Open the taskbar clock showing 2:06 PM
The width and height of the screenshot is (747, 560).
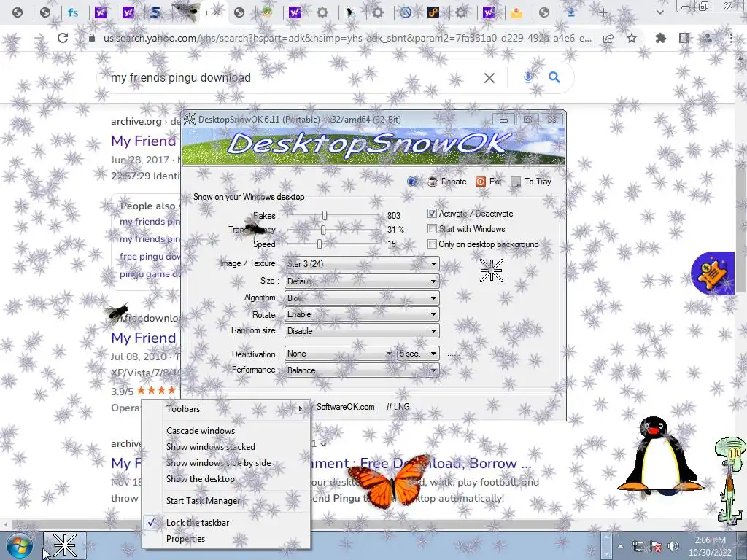tap(710, 546)
